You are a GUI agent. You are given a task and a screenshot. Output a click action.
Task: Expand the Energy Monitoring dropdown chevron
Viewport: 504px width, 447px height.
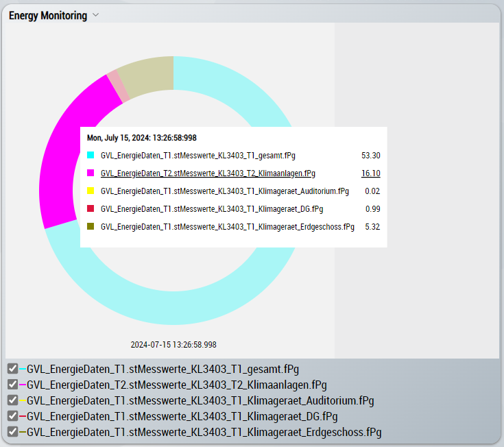96,16
